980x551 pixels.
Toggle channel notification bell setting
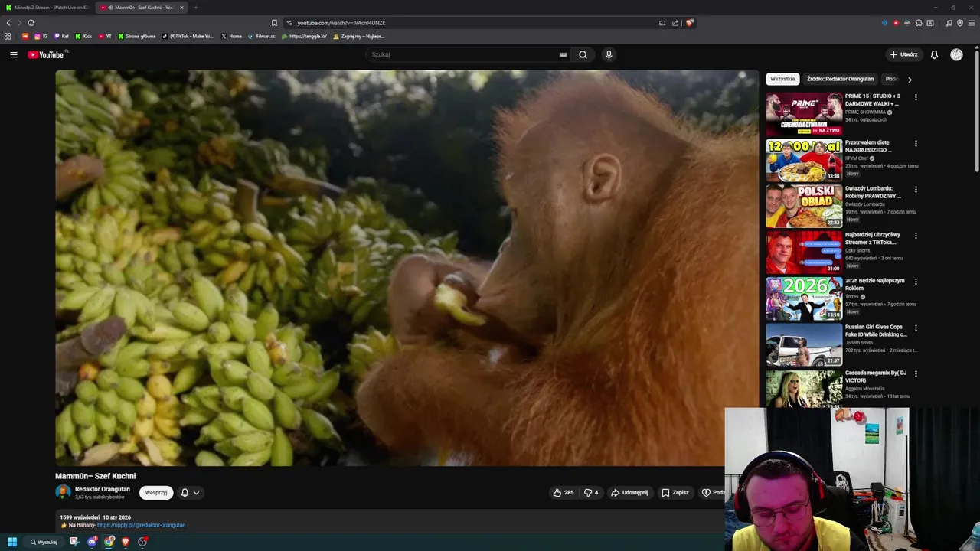(185, 493)
